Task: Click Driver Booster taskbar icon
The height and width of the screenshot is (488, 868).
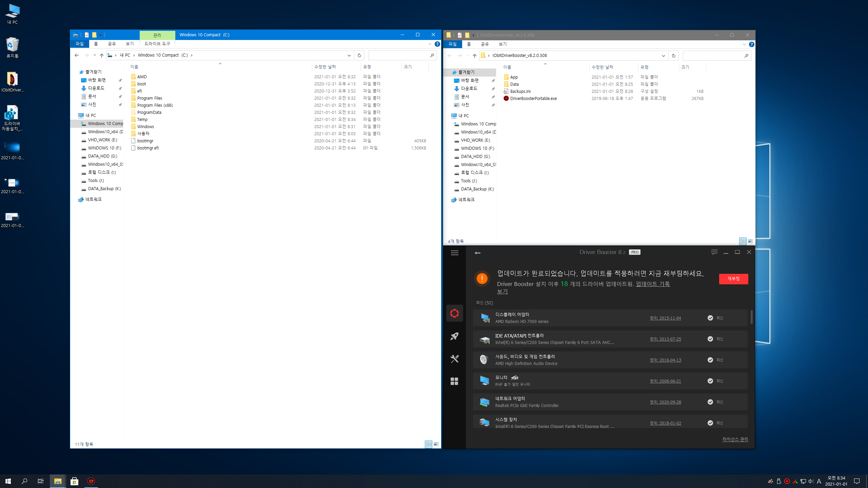Action: pos(91,481)
